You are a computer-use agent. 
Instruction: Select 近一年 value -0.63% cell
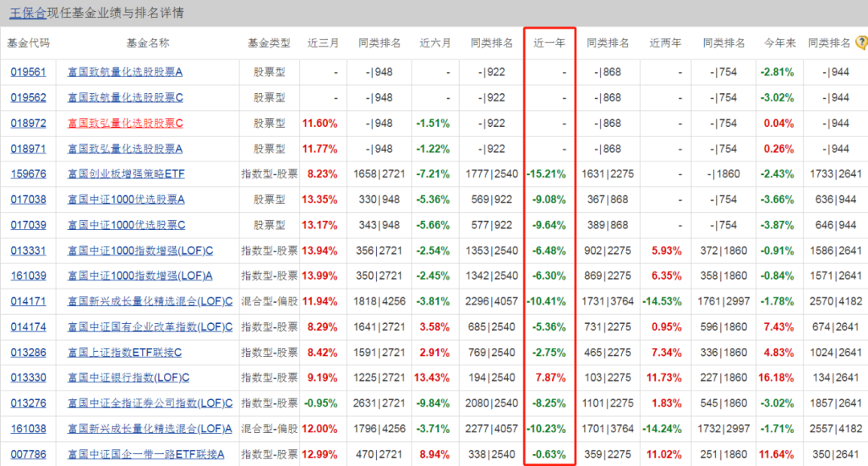(x=550, y=454)
